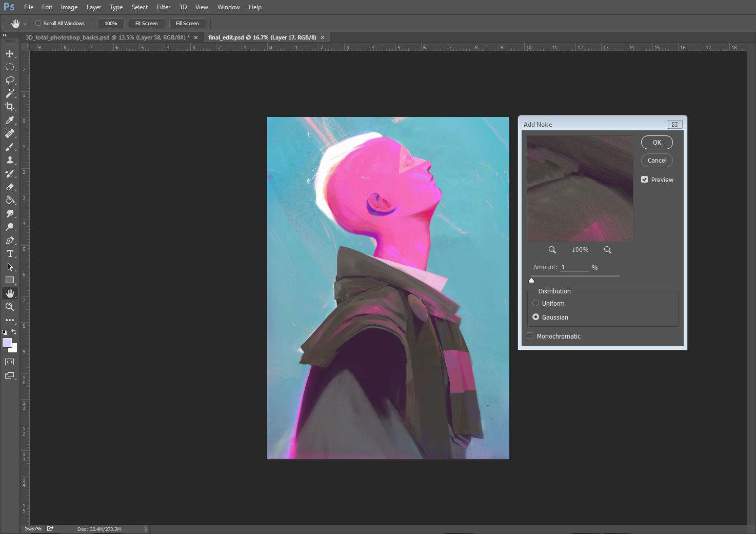
Task: Click the 100% zoom button
Action: tap(111, 23)
